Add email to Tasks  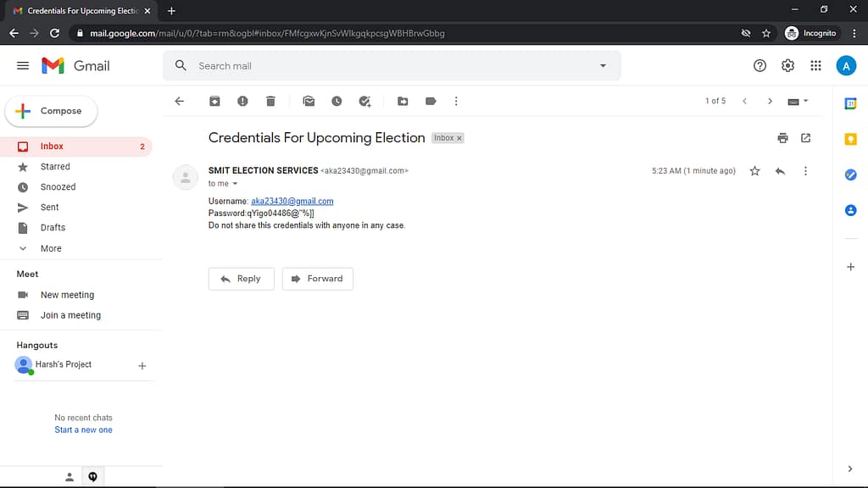point(364,101)
